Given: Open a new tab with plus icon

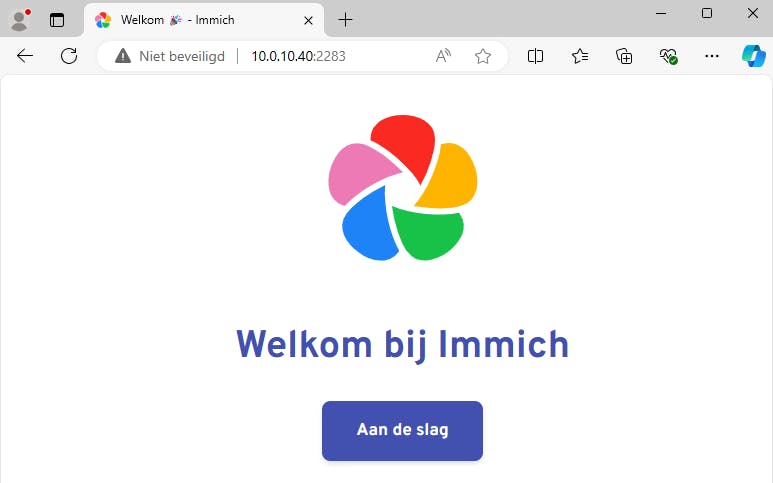Looking at the screenshot, I should [345, 20].
